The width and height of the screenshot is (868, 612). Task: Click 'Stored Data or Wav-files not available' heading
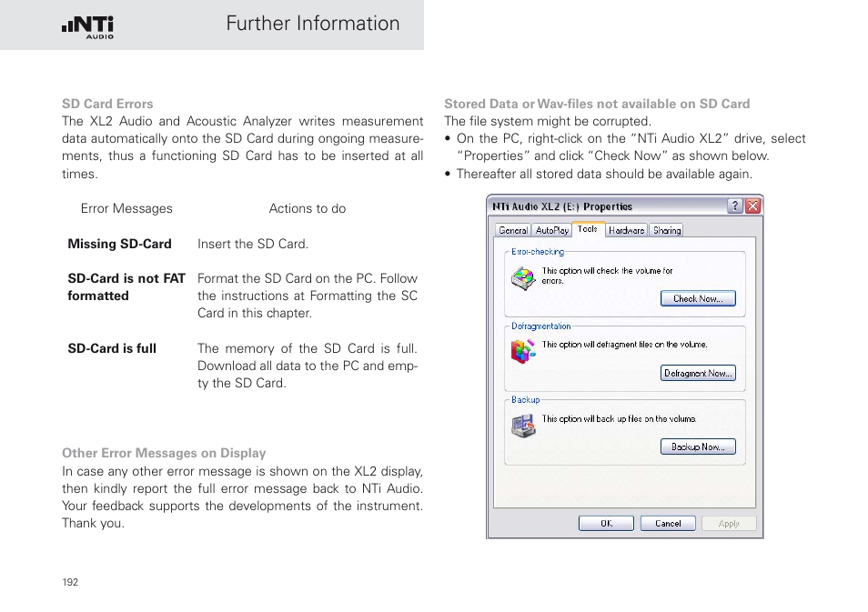[597, 104]
